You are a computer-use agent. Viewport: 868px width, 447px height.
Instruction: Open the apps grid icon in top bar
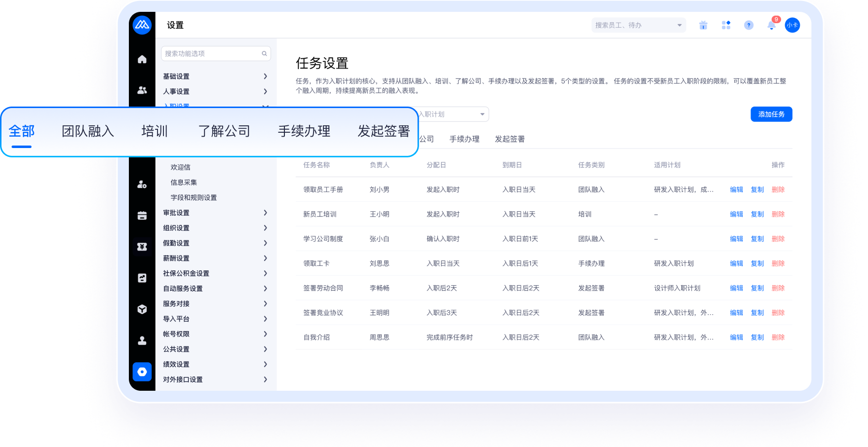pos(726,25)
